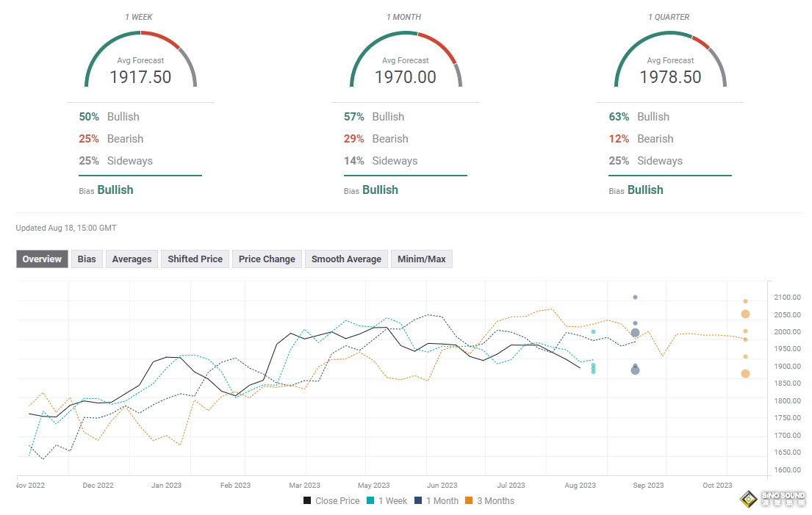Click the largest orange 3-month forecast dot

coord(745,314)
